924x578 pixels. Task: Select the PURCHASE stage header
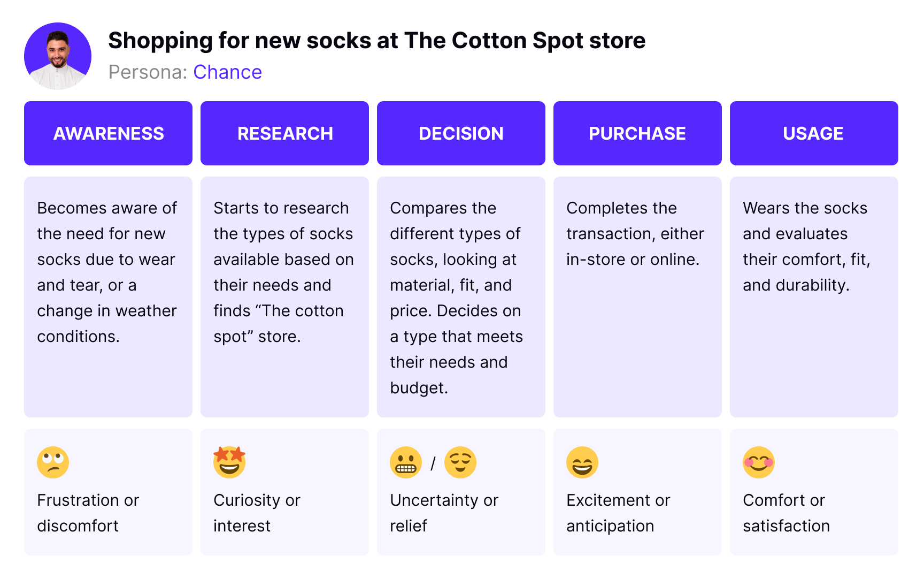[x=637, y=133]
